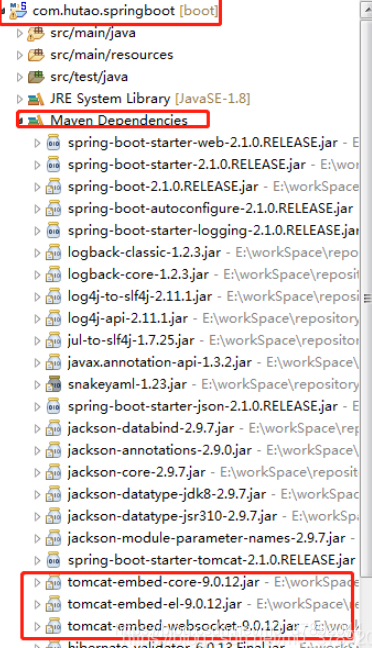
Task: Click the spring-boot-starter-web jar icon
Action: pos(54,143)
